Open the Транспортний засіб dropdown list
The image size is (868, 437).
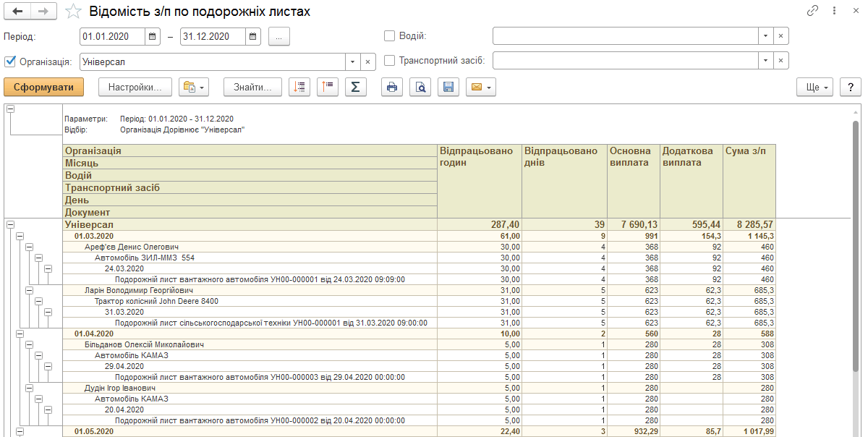click(765, 61)
